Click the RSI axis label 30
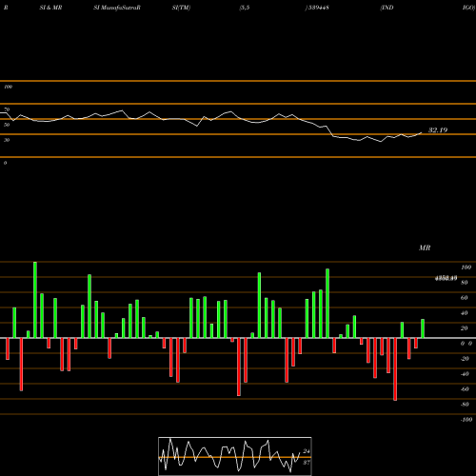This screenshot has width=476, height=476. pos(7,140)
